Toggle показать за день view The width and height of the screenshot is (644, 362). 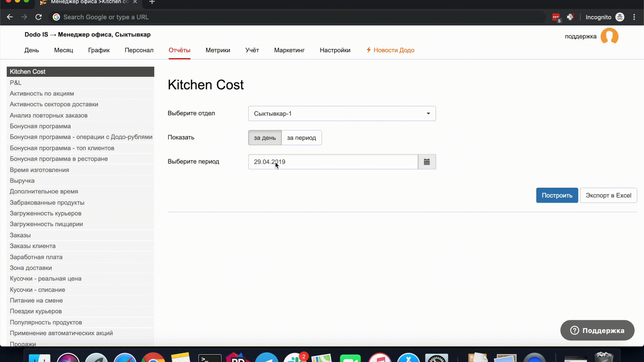(x=265, y=137)
